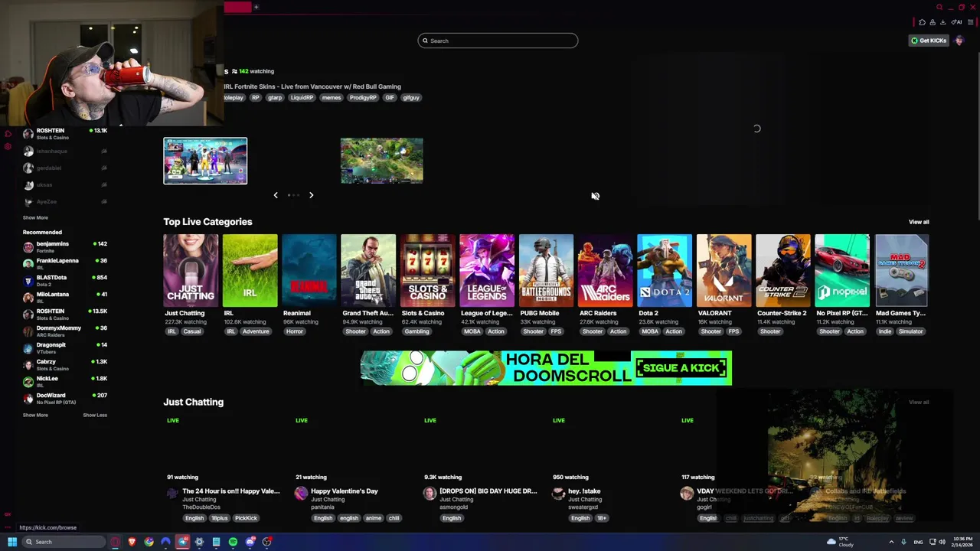Click Get KICKs button
The width and height of the screenshot is (980, 551).
point(929,41)
